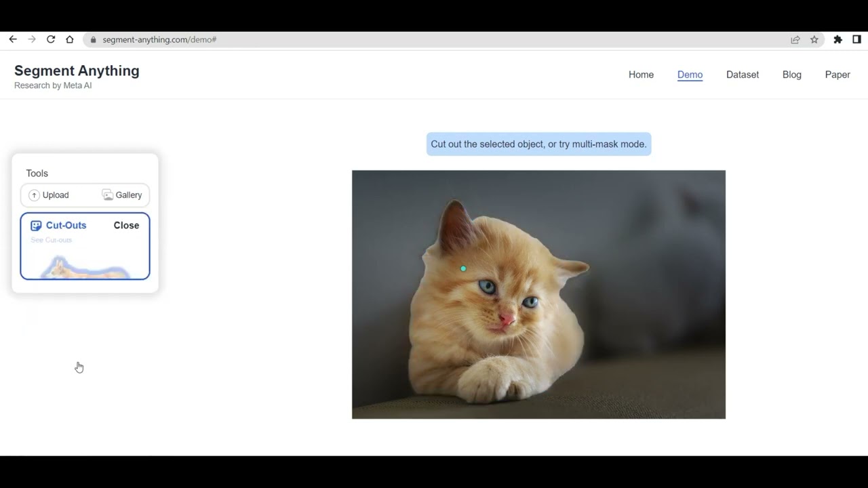The image size is (868, 488).
Task: Click the green selection point on the cat
Action: tap(463, 269)
